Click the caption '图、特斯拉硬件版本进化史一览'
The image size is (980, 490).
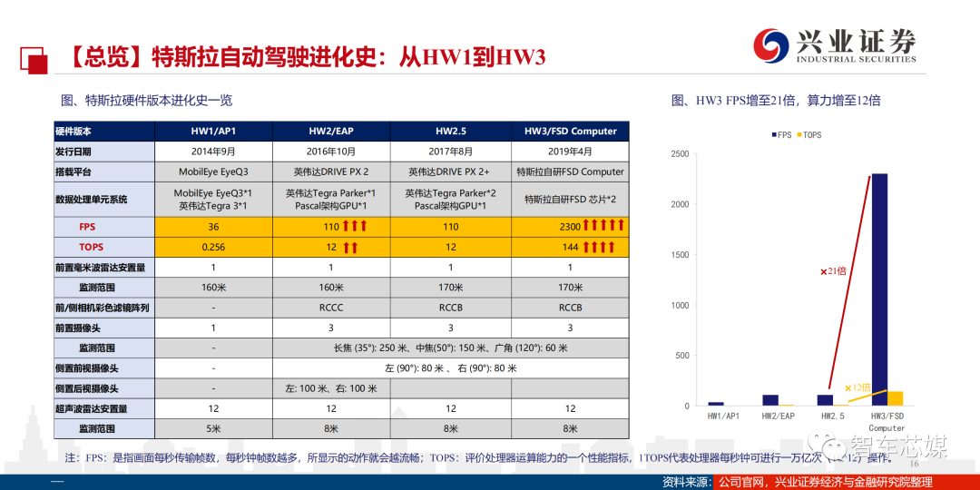147,100
